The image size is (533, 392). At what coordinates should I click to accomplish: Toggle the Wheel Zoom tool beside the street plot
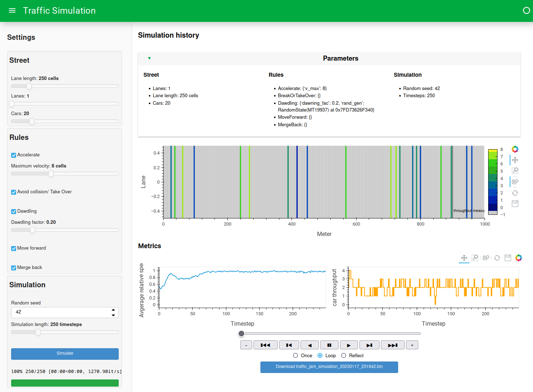tap(515, 182)
